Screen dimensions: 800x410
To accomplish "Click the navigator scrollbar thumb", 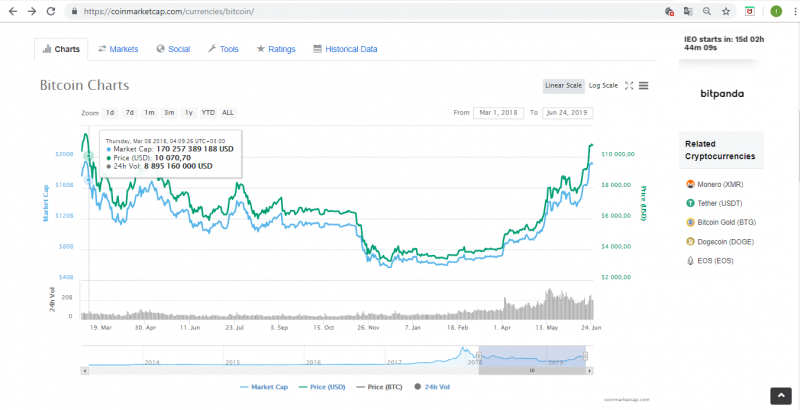I will [532, 371].
